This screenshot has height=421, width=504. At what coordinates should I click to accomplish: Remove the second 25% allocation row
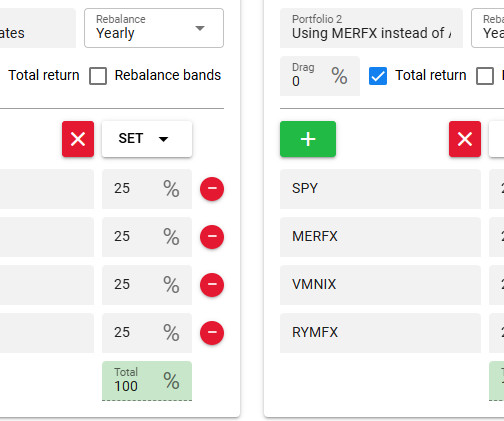tap(212, 237)
